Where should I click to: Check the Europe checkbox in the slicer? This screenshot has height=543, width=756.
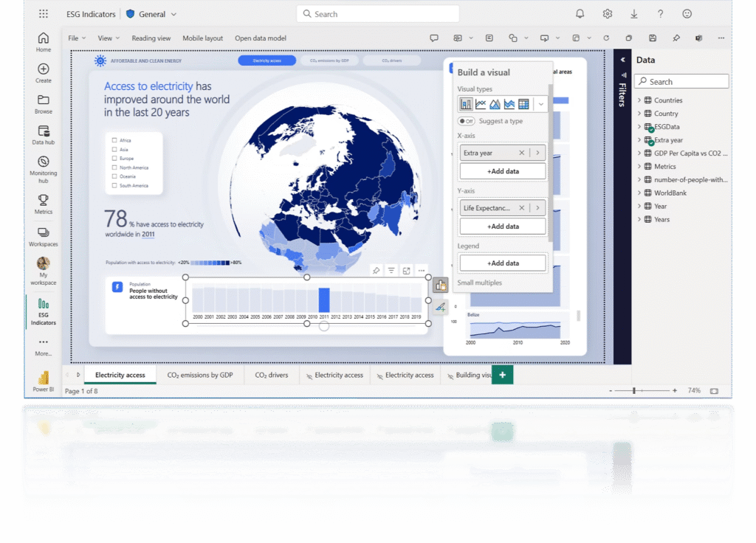click(x=114, y=159)
